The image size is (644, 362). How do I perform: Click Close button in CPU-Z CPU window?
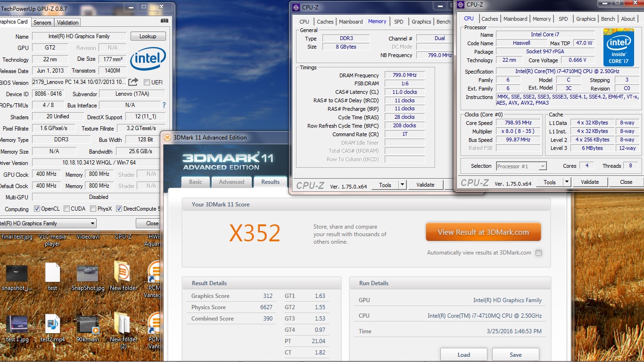(x=626, y=182)
